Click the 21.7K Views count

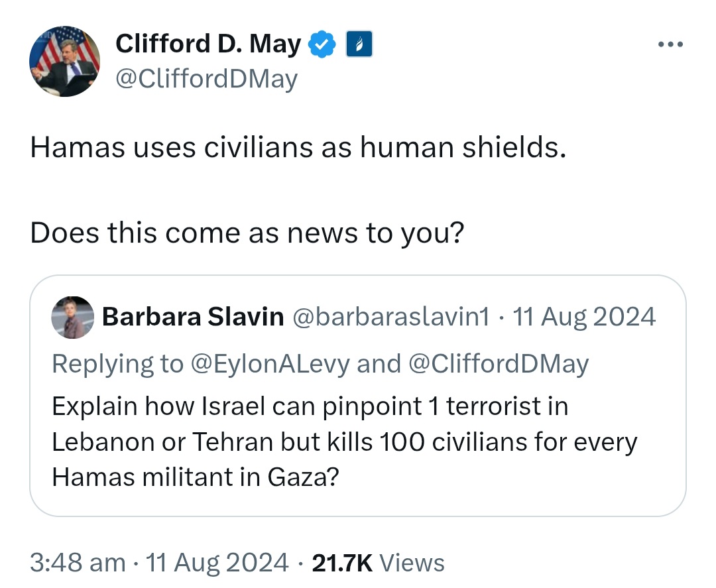click(x=378, y=562)
